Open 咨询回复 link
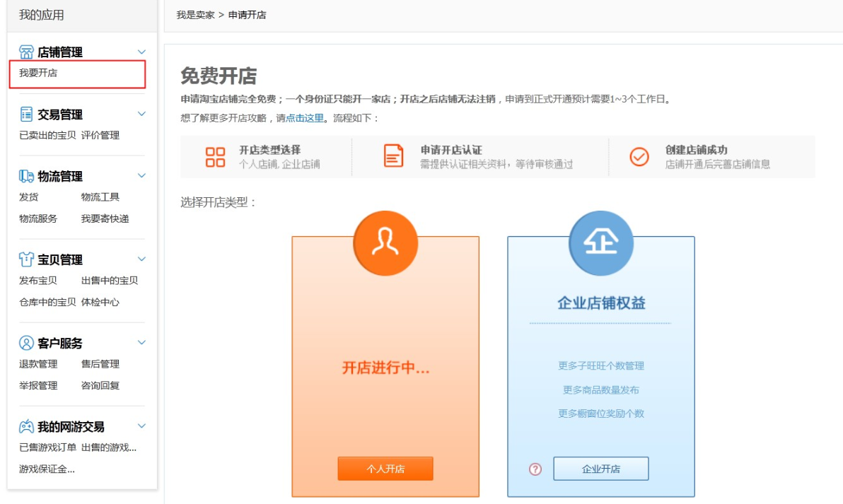The width and height of the screenshot is (843, 504). (100, 385)
